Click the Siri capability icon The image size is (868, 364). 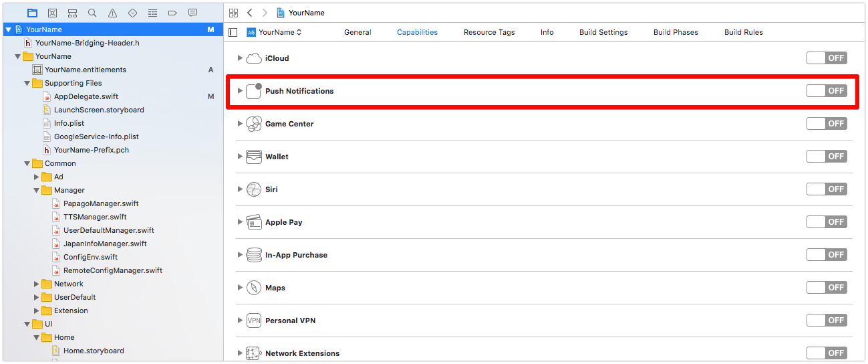click(254, 189)
